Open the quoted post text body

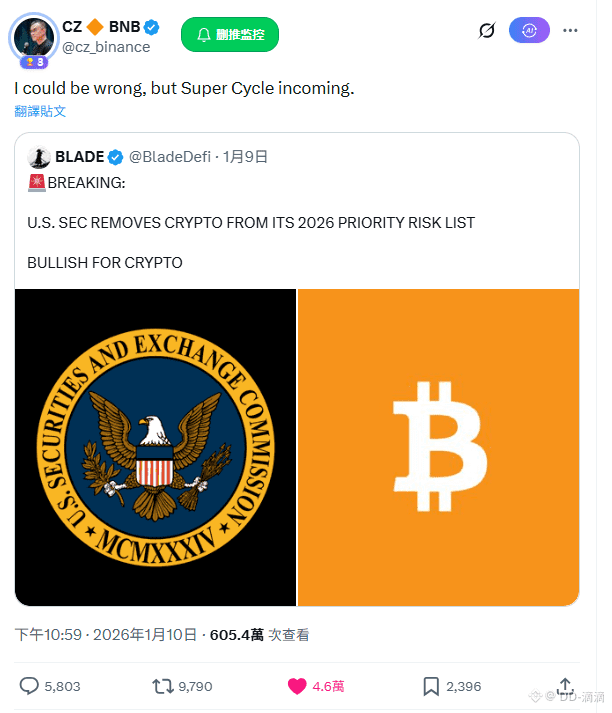click(251, 222)
